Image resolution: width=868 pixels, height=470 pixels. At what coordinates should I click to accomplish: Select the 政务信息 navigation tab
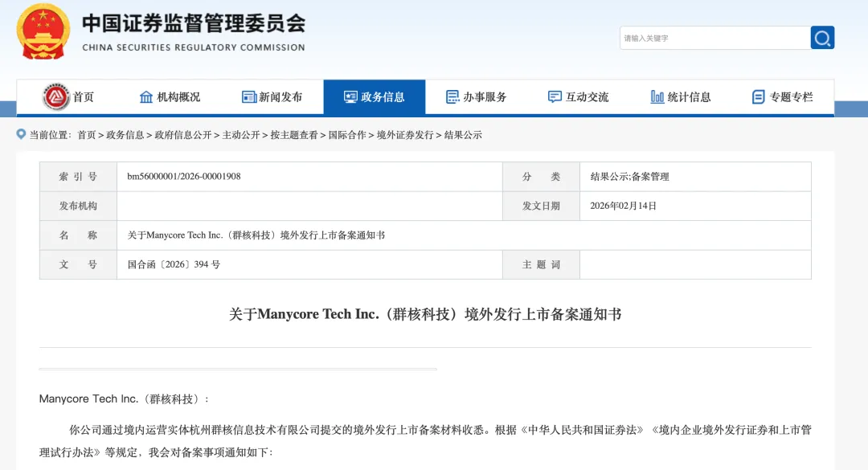(375, 97)
